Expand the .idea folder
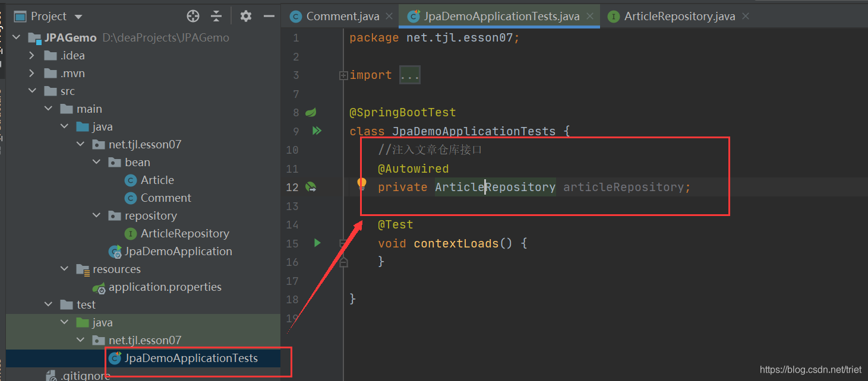 (x=32, y=55)
